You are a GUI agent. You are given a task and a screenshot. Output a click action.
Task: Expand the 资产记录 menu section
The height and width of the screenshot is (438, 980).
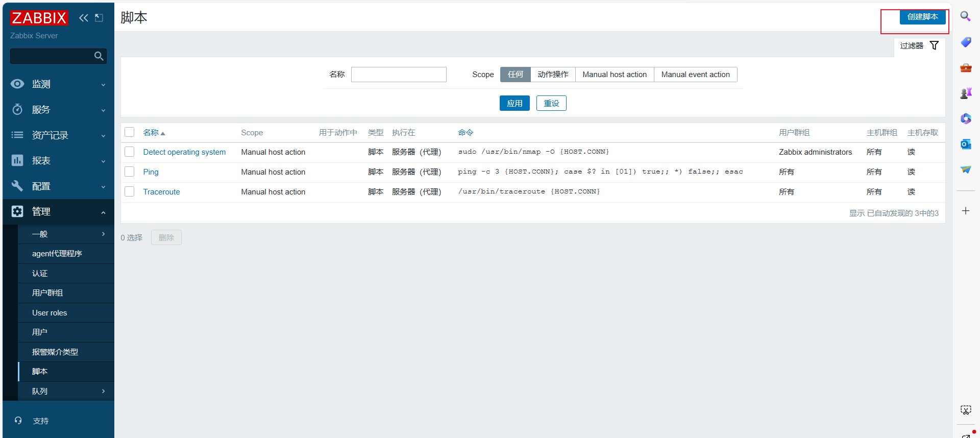(x=58, y=135)
